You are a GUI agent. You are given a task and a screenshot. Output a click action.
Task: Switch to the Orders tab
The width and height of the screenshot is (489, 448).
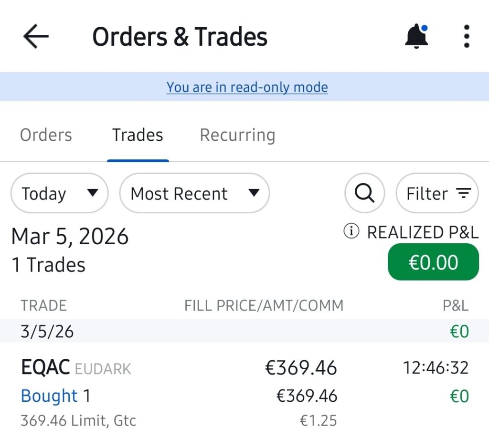coord(46,135)
